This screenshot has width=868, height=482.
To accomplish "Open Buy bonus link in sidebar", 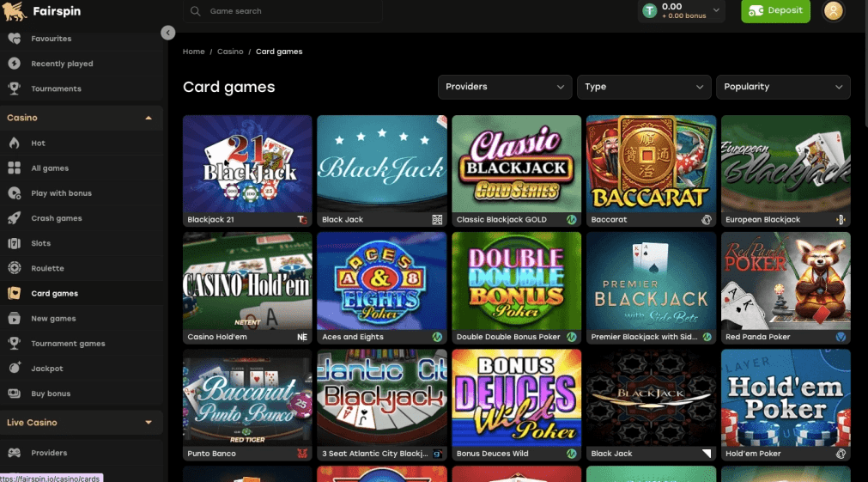I will tap(51, 394).
